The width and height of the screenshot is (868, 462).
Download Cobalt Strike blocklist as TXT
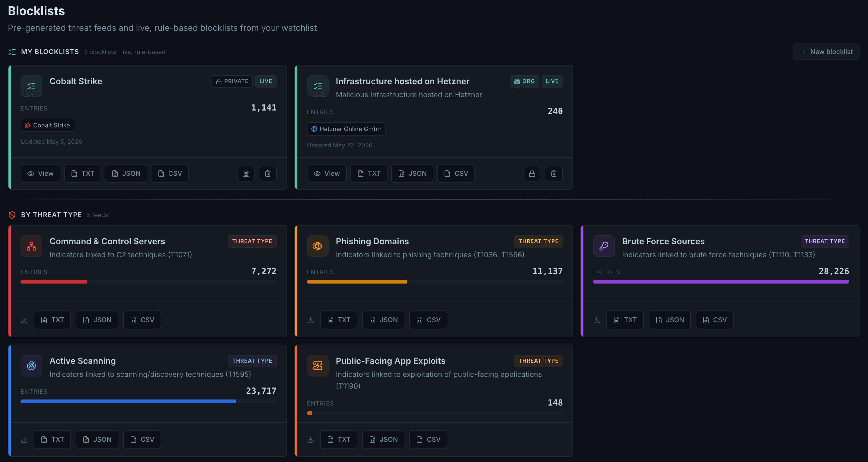click(x=83, y=173)
